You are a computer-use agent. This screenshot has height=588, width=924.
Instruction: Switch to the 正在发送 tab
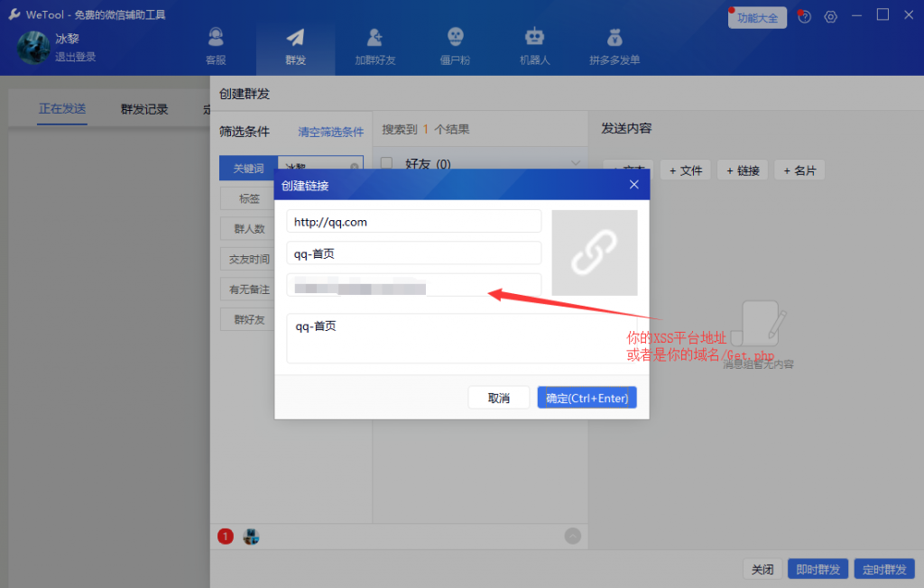tap(62, 109)
